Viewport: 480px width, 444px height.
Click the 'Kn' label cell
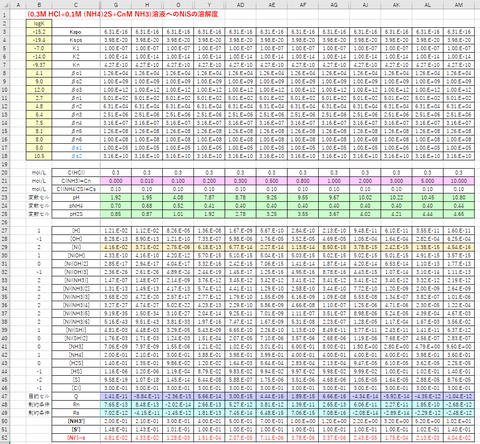point(76,65)
